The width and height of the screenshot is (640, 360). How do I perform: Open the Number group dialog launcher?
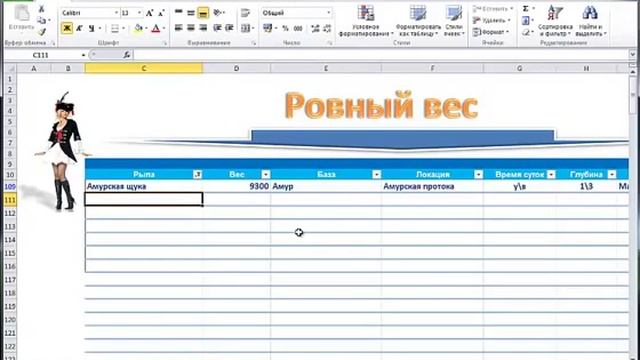click(x=330, y=43)
